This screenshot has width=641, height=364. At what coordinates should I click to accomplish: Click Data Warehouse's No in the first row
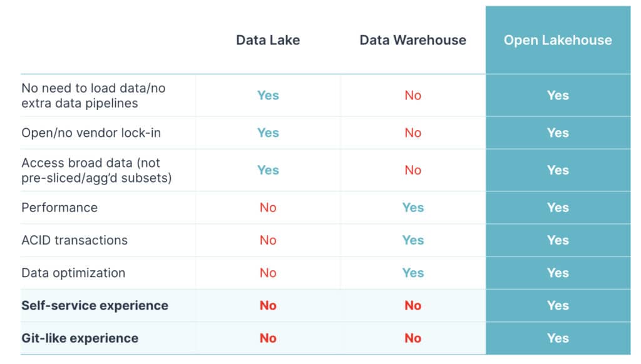coord(413,96)
